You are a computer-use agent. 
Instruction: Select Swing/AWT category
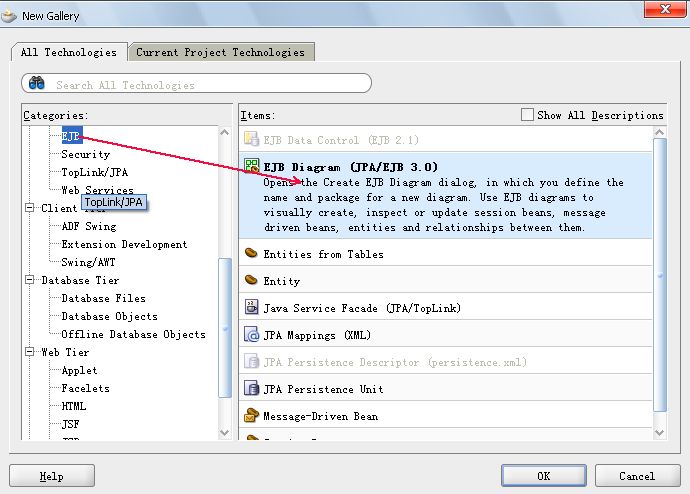click(88, 263)
